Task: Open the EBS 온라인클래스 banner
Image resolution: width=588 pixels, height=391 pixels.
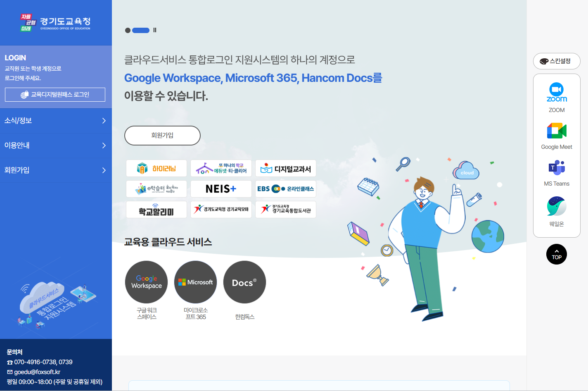Action: (286, 189)
